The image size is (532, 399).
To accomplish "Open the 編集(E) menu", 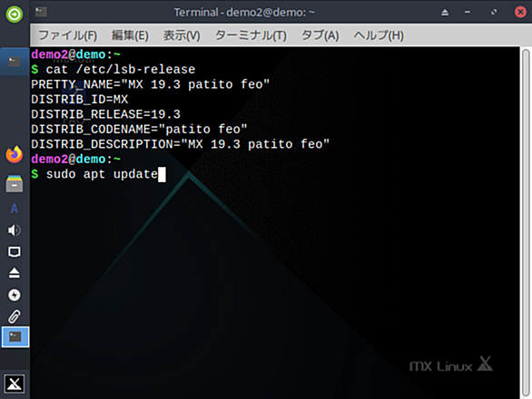I will click(x=130, y=35).
